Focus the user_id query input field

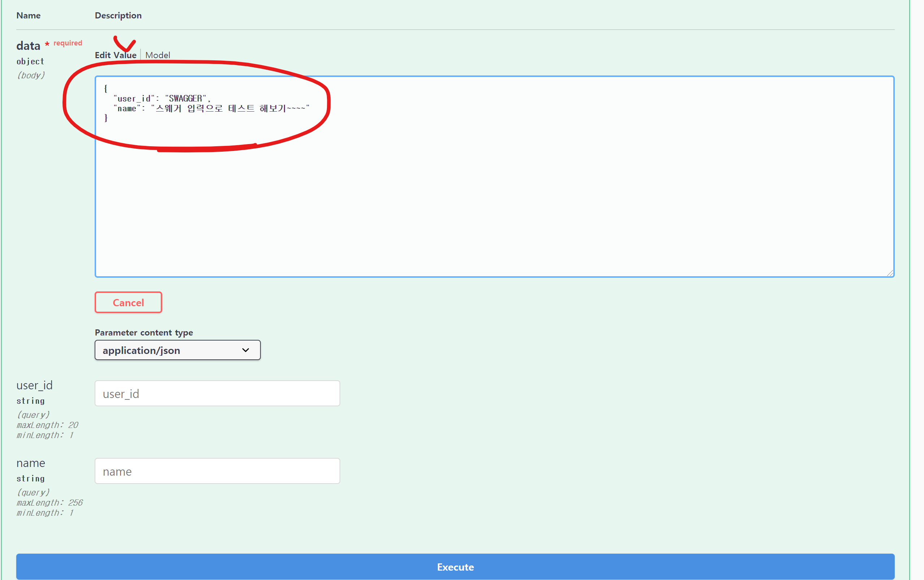217,394
